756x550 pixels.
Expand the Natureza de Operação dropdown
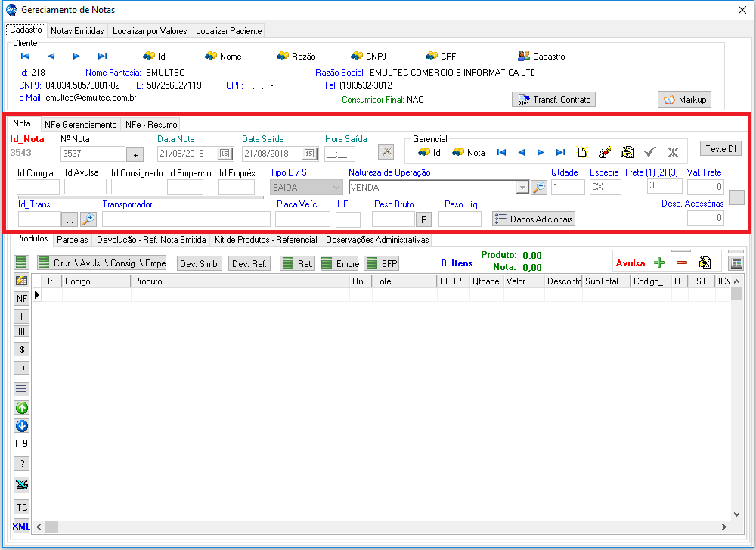coord(522,188)
